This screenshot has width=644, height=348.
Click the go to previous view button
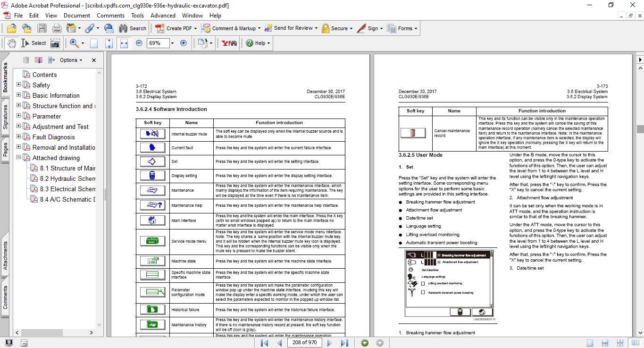point(364,343)
